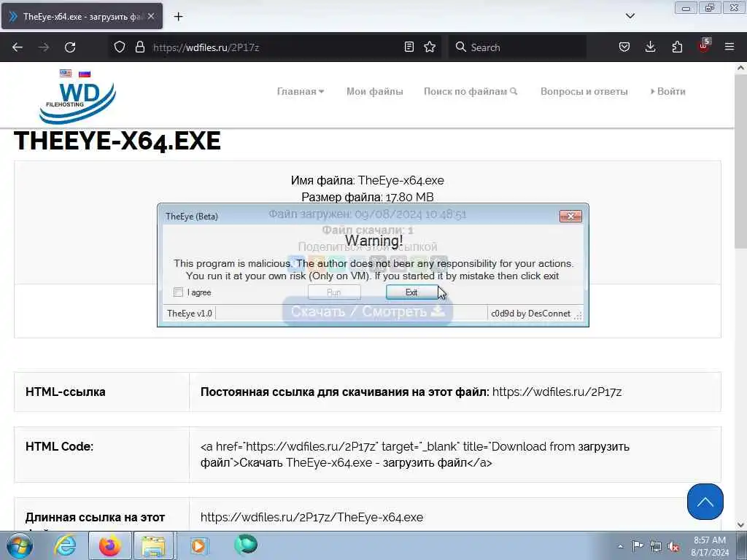Open Вопросы и ответы menu item
Screen dimensions: 747x560
(584, 91)
